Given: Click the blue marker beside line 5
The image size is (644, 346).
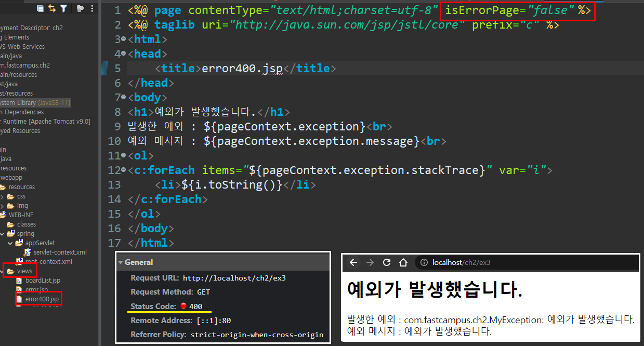Looking at the screenshot, I should (104, 69).
